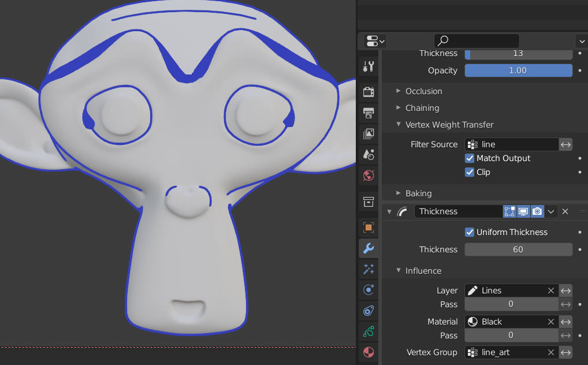This screenshot has width=588, height=365.
Task: Toggle Thickness modifier edit mode display
Action: click(x=509, y=211)
